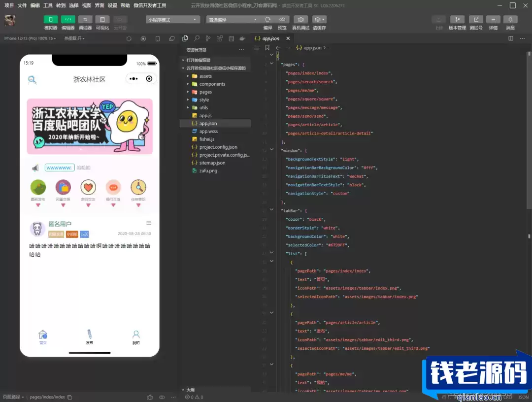Tap the 发布 tab in simulator
Image resolution: width=532 pixels, height=402 pixels.
(x=89, y=337)
